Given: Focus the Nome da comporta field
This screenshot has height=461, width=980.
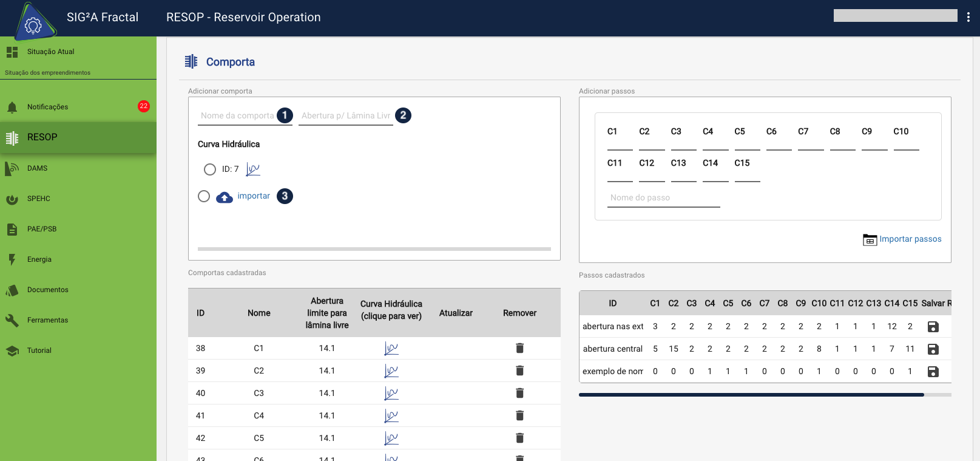Looking at the screenshot, I should coord(237,116).
